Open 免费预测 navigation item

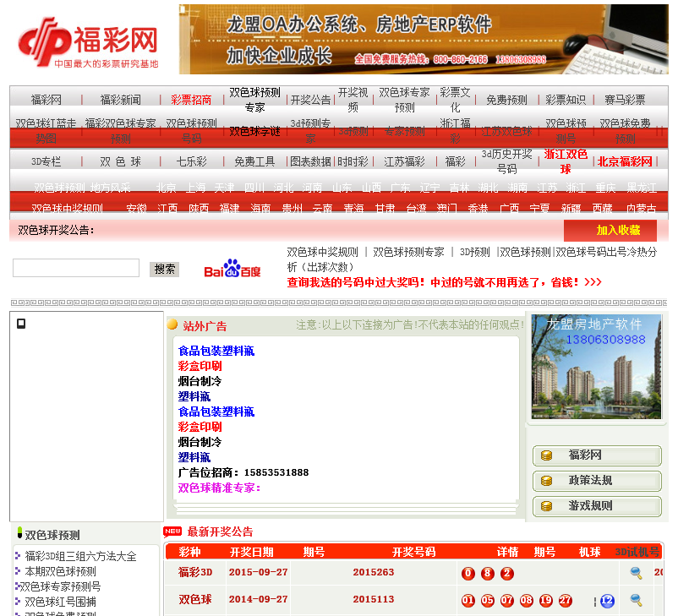pyautogui.click(x=506, y=100)
